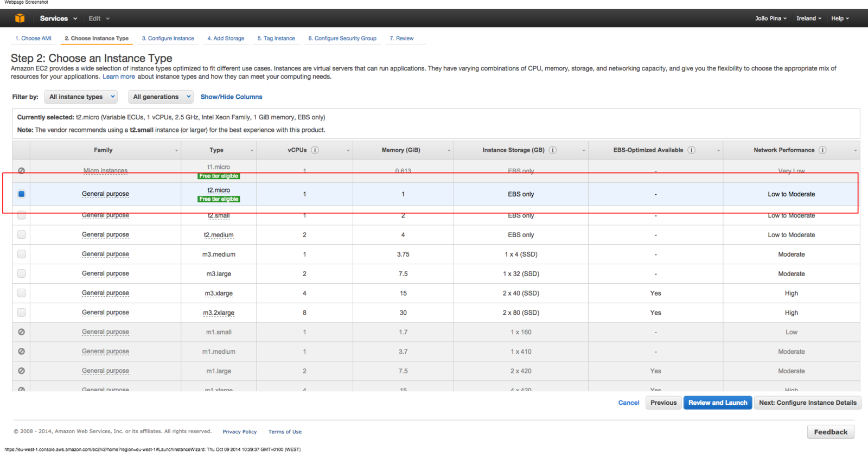Click the t2.medium type cell
868x452 pixels.
click(x=219, y=235)
